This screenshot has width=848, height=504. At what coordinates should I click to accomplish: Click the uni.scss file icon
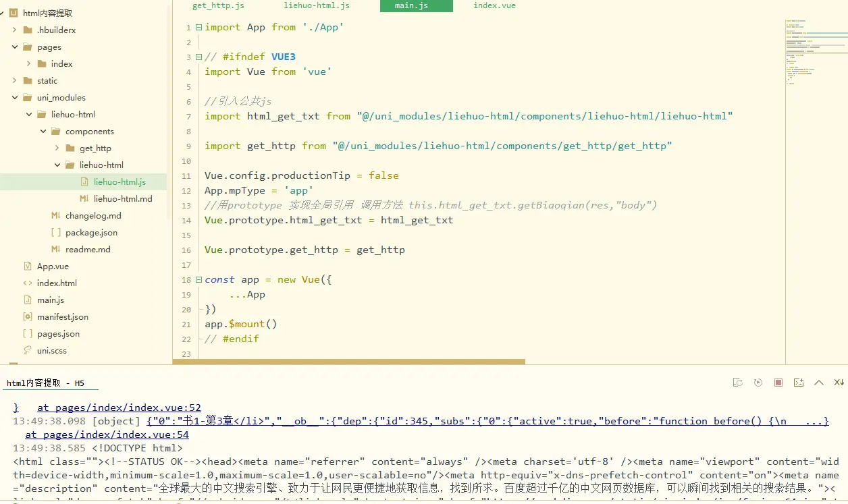coord(28,350)
